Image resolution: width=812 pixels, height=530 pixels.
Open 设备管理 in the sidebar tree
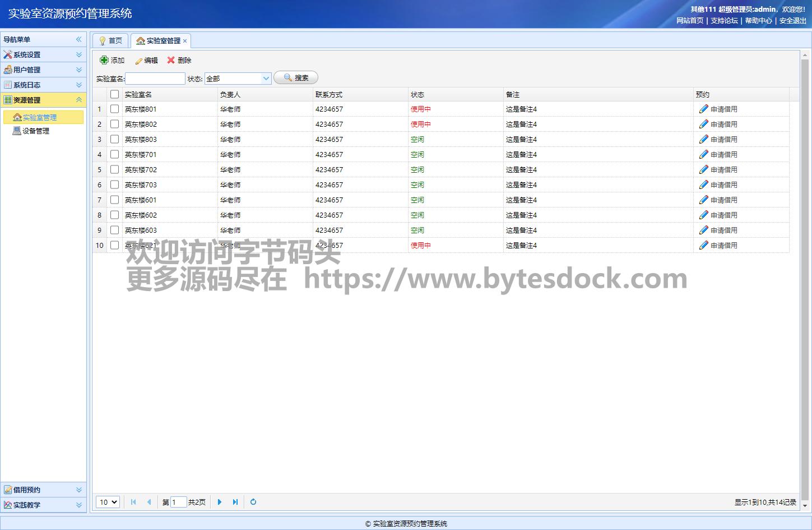[x=36, y=131]
